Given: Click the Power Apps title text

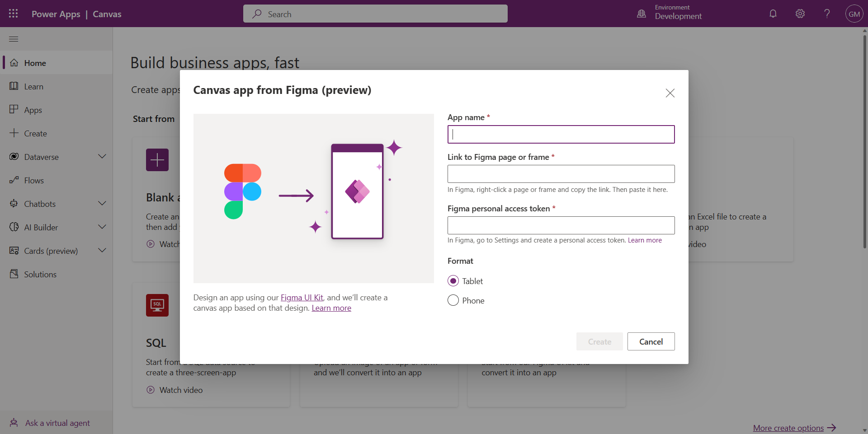Looking at the screenshot, I should [x=56, y=14].
